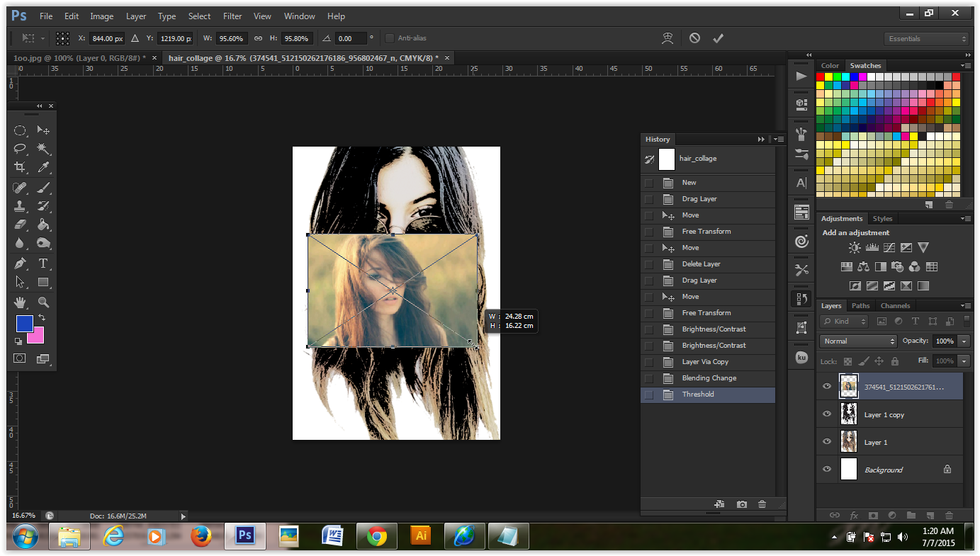
Task: Toggle visibility of Layer 1 copy
Action: pyautogui.click(x=826, y=414)
